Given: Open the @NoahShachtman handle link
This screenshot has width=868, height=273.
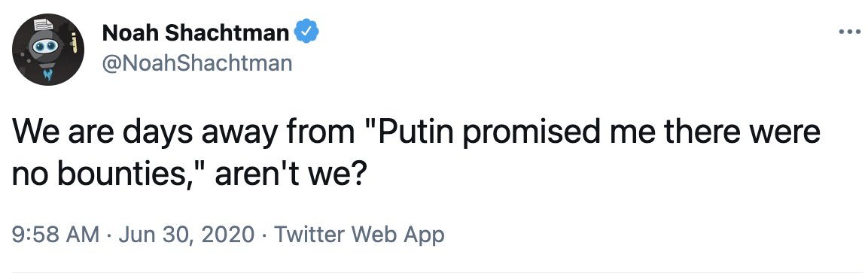Looking at the screenshot, I should (196, 62).
